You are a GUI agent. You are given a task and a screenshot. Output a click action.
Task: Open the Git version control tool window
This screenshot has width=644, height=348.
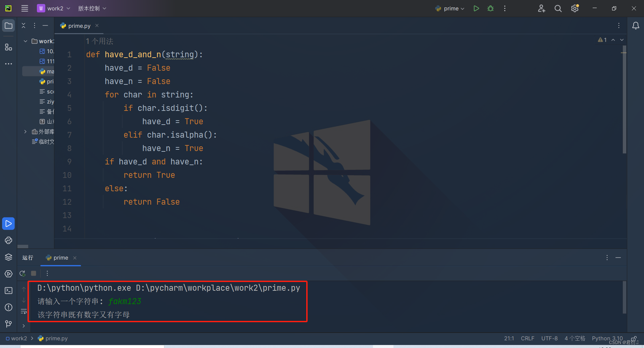tap(8, 324)
